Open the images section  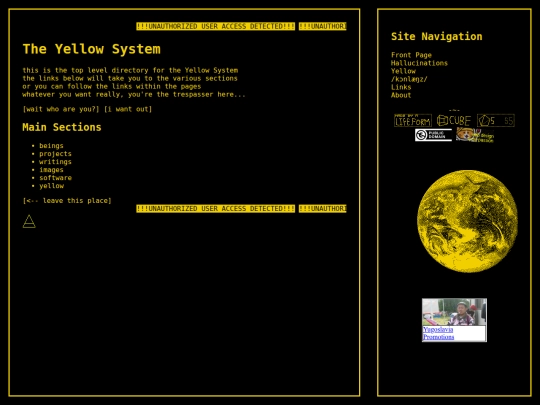[x=51, y=170]
